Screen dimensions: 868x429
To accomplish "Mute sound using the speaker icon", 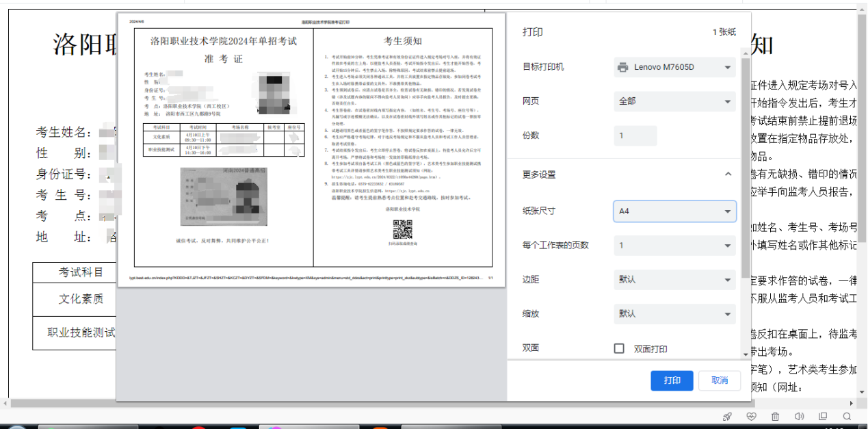I will click(x=799, y=417).
